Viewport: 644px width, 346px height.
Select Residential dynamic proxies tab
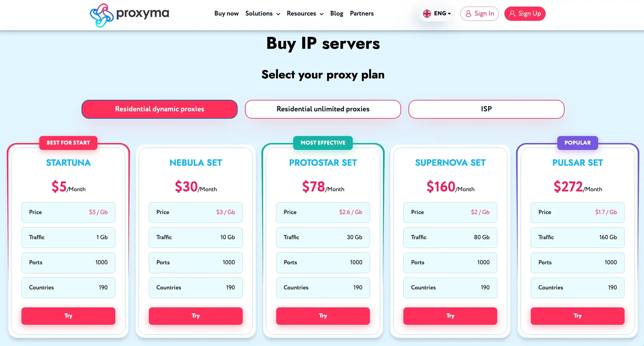[159, 109]
